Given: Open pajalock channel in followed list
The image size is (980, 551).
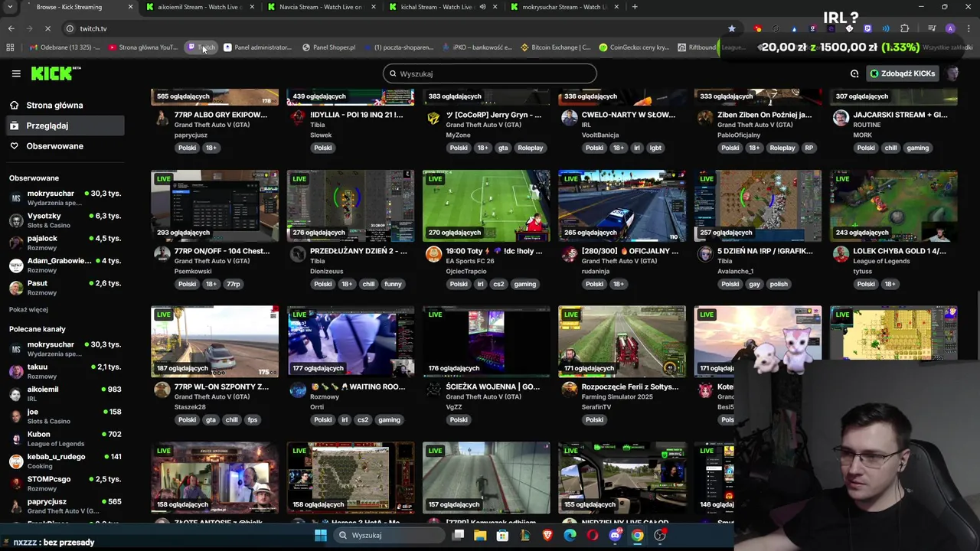Looking at the screenshot, I should (x=64, y=243).
